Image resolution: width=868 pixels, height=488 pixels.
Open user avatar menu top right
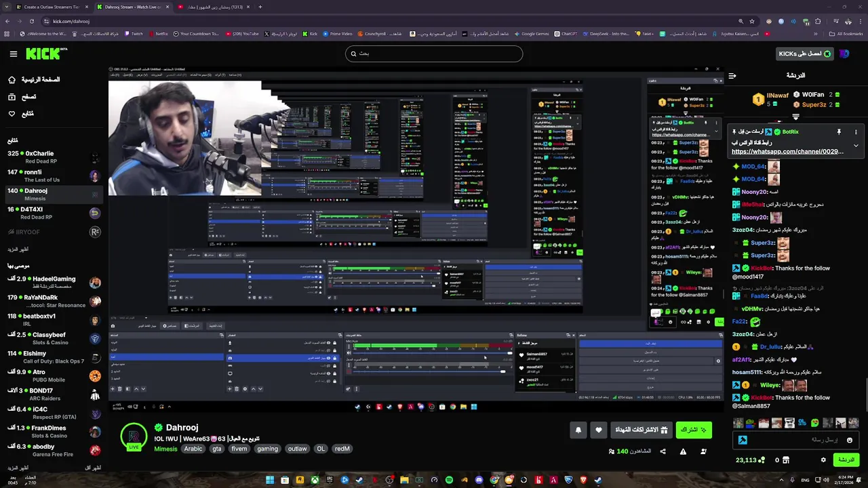point(844,54)
